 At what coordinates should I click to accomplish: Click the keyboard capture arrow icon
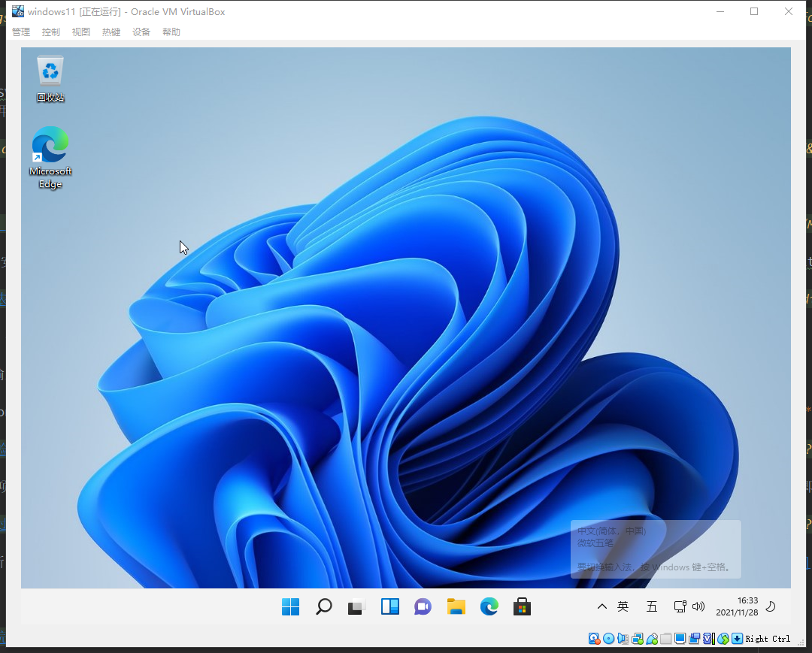tap(737, 639)
